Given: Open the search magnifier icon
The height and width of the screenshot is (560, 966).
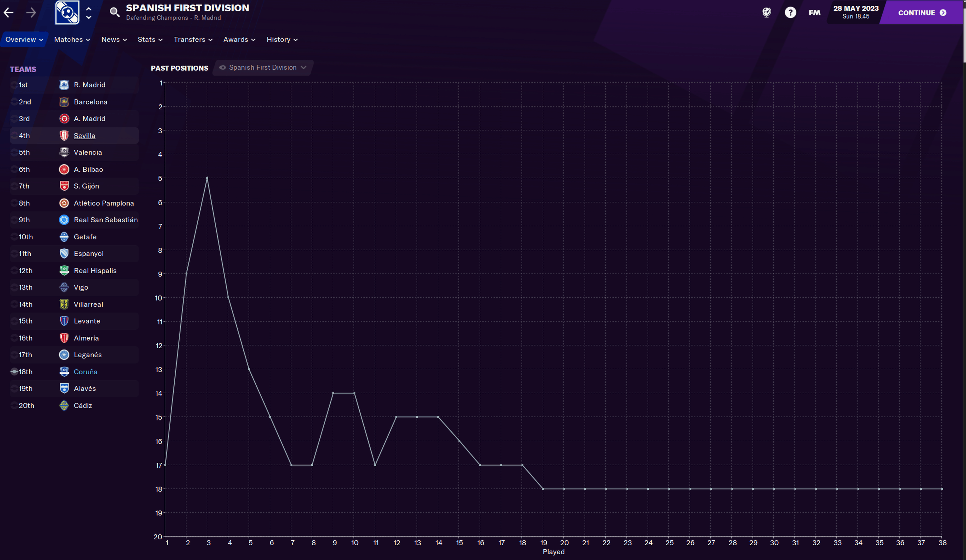Looking at the screenshot, I should click(x=114, y=12).
